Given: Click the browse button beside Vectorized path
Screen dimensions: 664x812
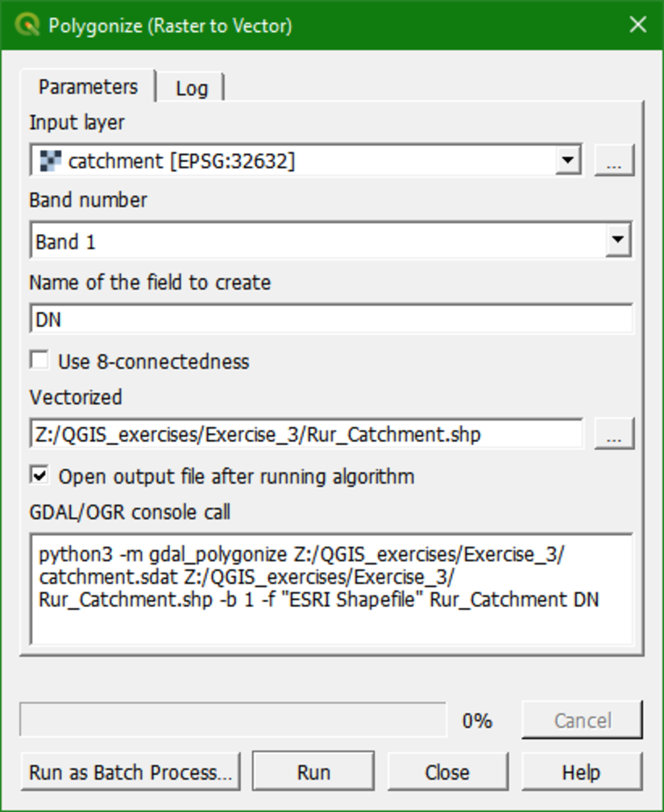Looking at the screenshot, I should pyautogui.click(x=614, y=434).
